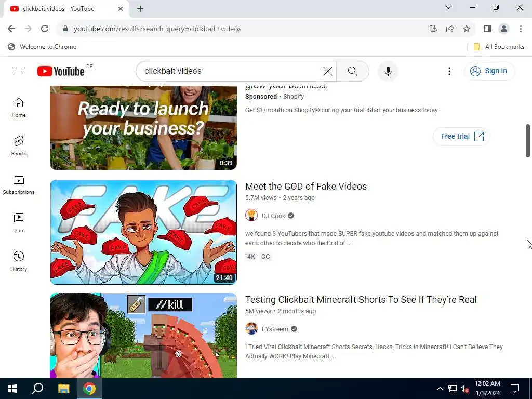Click the Testing Clickbait Minecraft Shorts title
Image resolution: width=532 pixels, height=399 pixels.
tap(361, 300)
